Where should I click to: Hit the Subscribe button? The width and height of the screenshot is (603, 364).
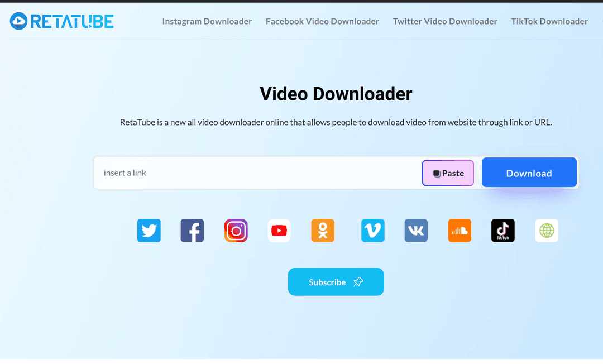tap(336, 282)
